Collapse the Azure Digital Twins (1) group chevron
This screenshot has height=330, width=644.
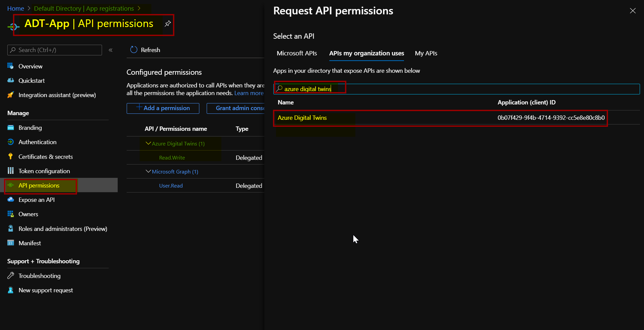[x=148, y=143]
